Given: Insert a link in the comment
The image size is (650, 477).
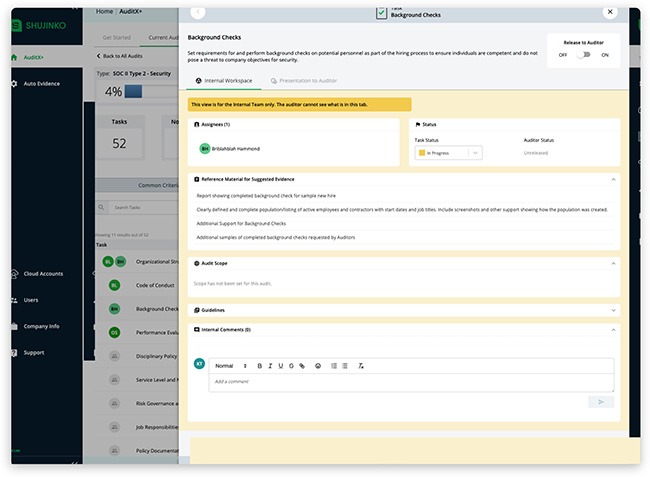Looking at the screenshot, I should pos(302,366).
